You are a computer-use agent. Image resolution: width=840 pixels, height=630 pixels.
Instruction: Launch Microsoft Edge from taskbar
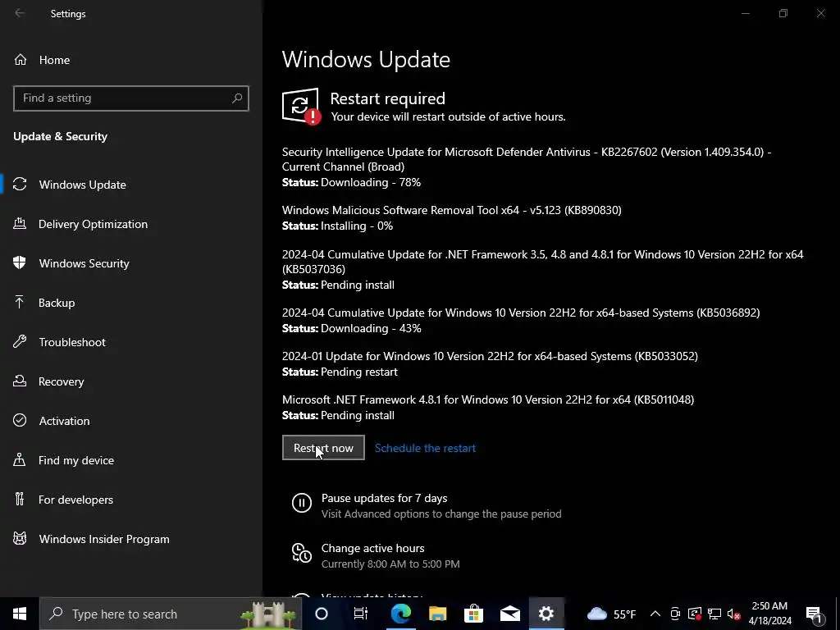400,614
